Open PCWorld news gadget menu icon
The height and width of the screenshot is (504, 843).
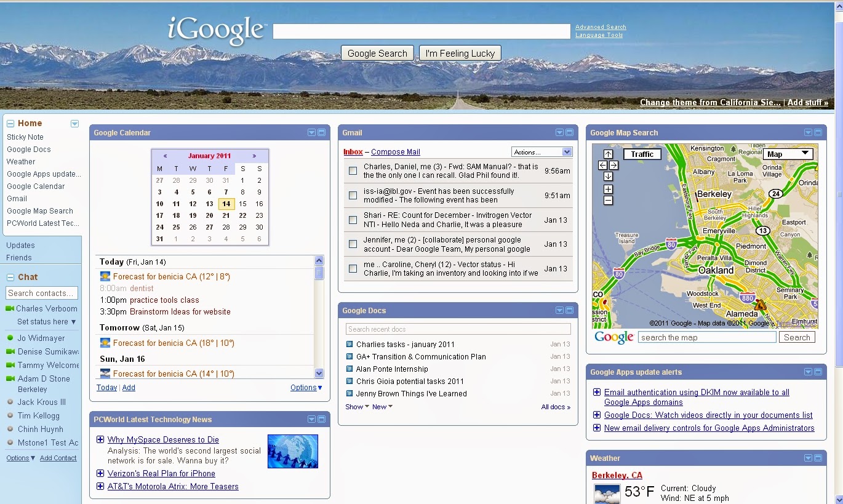[x=311, y=420]
